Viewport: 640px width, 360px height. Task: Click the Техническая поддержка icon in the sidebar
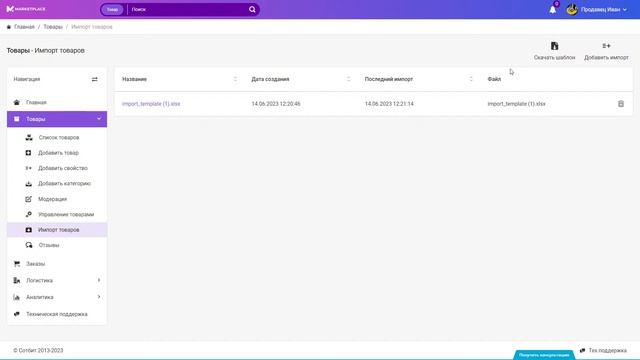pos(17,314)
